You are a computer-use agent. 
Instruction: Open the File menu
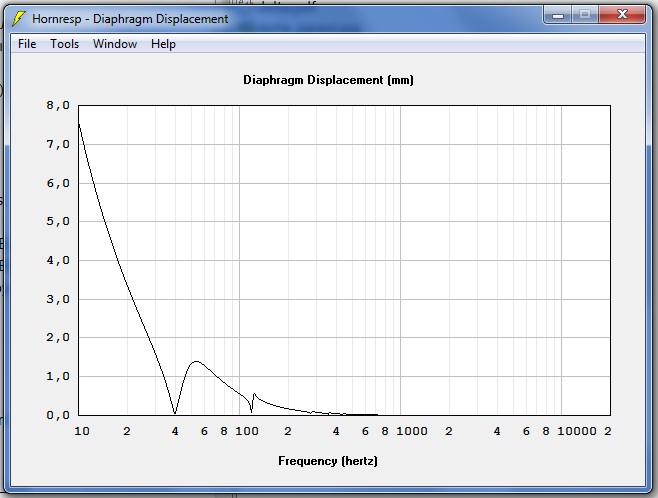[x=27, y=44]
